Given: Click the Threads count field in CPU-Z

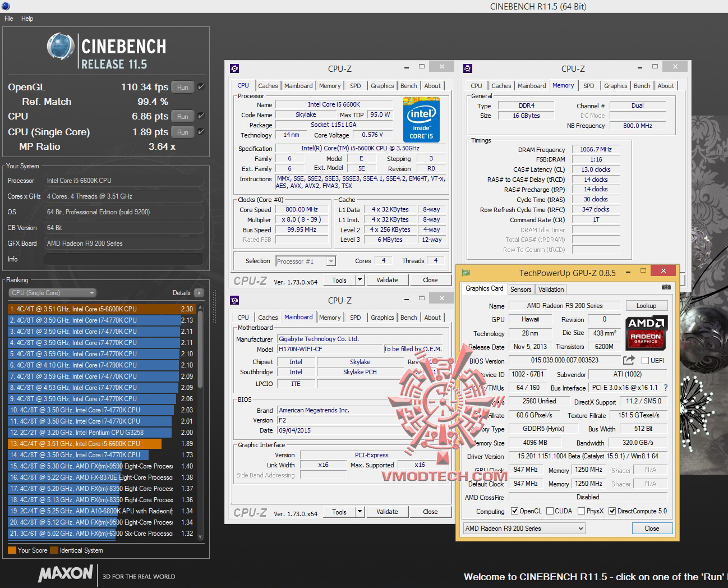Looking at the screenshot, I should pyautogui.click(x=436, y=260).
